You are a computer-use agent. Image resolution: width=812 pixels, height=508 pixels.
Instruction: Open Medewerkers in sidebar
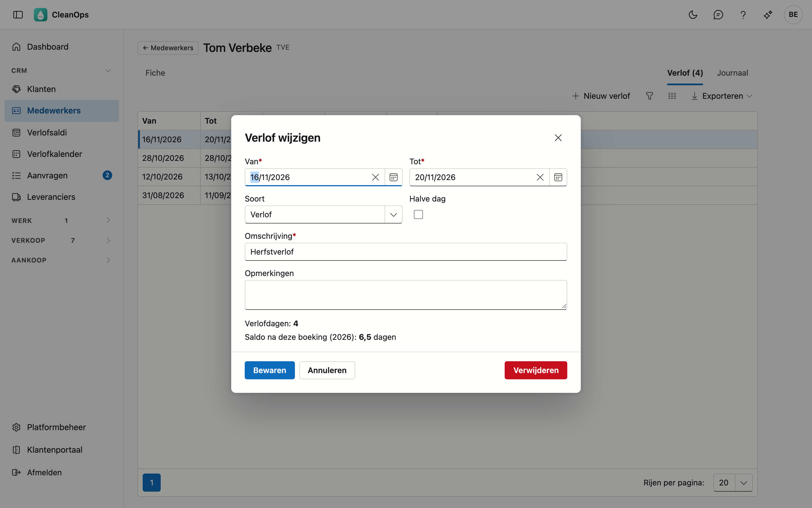pos(62,111)
